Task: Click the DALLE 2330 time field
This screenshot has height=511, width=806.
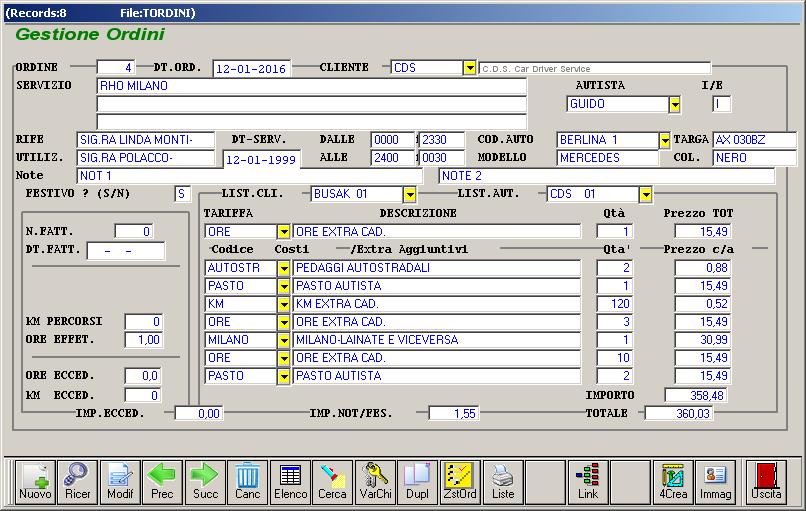Action: pyautogui.click(x=442, y=140)
